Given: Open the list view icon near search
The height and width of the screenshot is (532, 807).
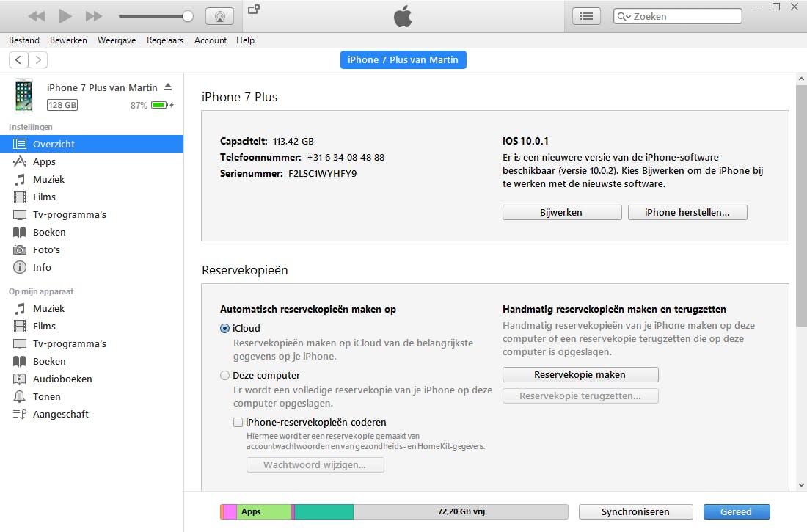Looking at the screenshot, I should click(586, 16).
